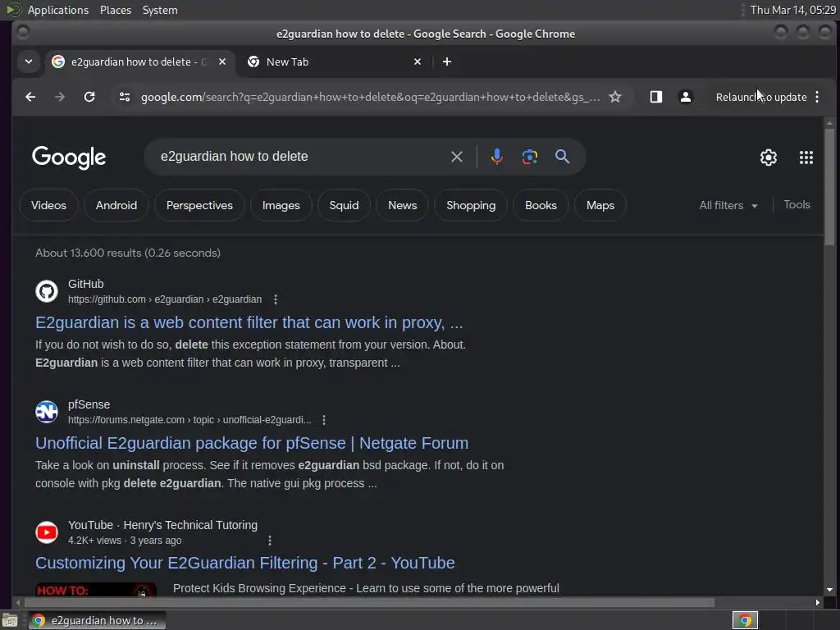
Task: Close the New Tab tab
Action: pyautogui.click(x=418, y=62)
